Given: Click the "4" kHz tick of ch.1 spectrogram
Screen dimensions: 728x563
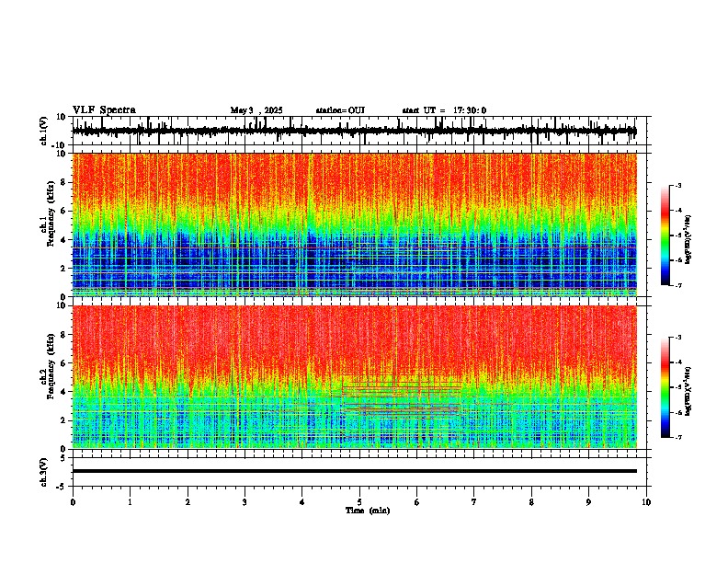Looking at the screenshot, I should 63,240.
